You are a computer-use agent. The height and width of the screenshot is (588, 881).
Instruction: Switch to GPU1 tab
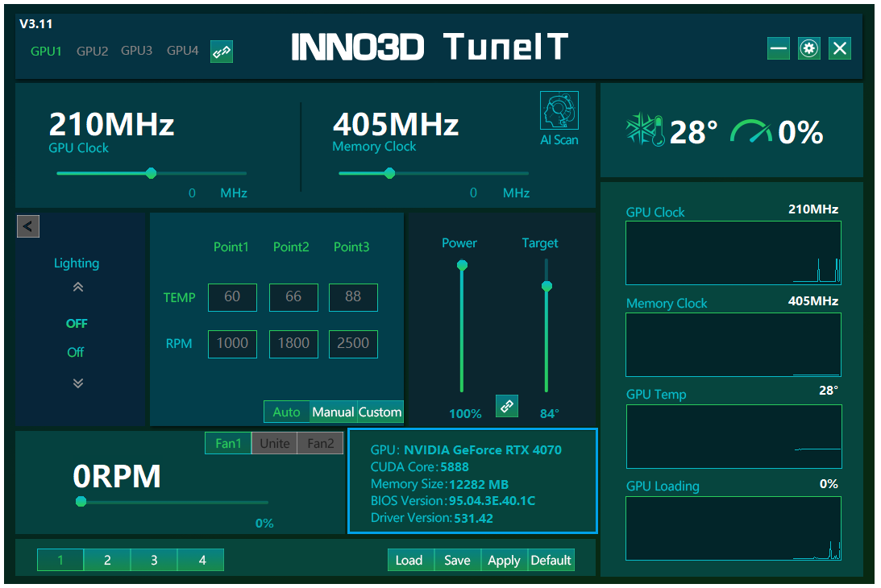46,51
